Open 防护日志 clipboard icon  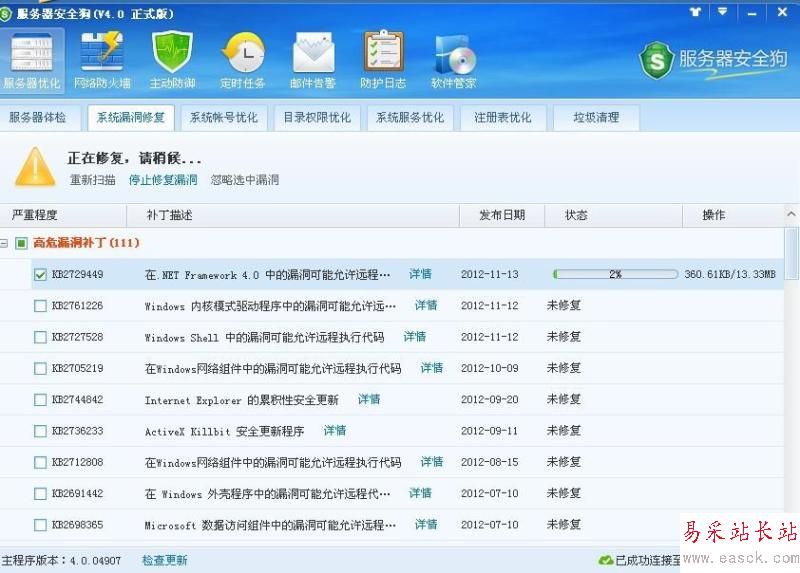point(383,60)
